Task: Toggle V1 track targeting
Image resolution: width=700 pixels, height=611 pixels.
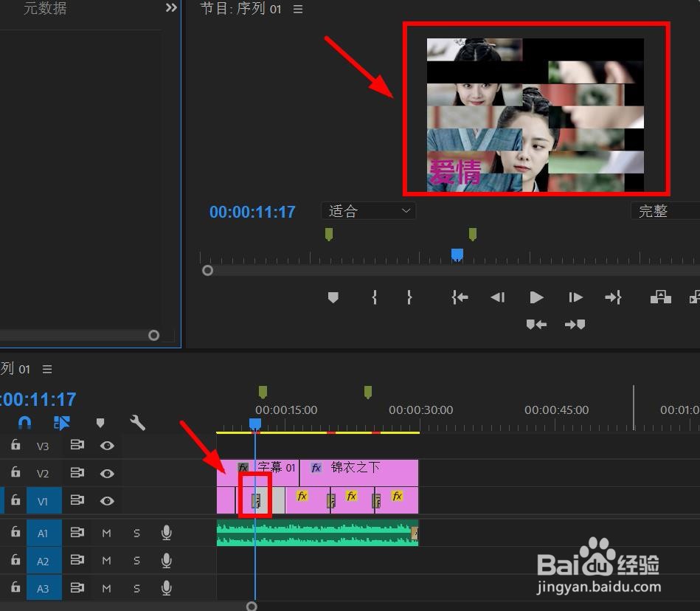Action: click(x=44, y=501)
